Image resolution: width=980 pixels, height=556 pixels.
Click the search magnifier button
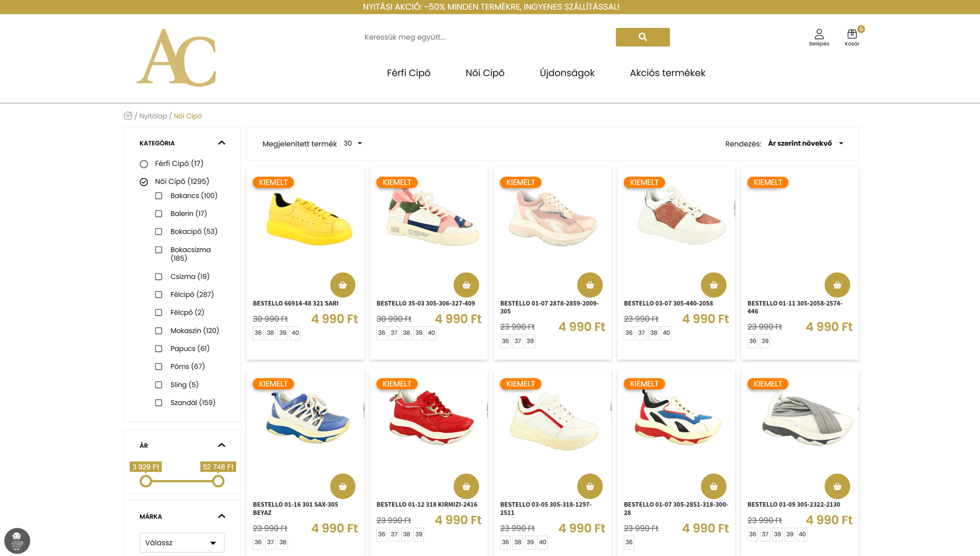click(642, 37)
